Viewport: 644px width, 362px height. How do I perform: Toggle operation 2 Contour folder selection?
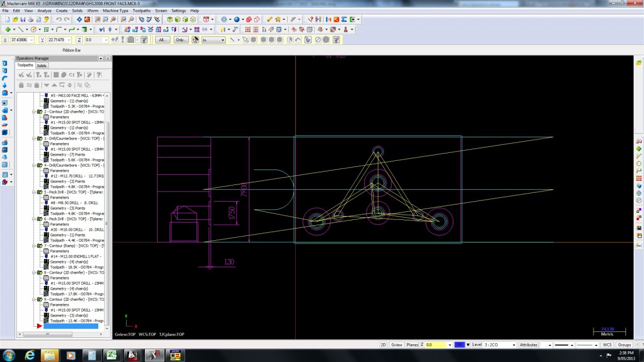click(x=40, y=112)
